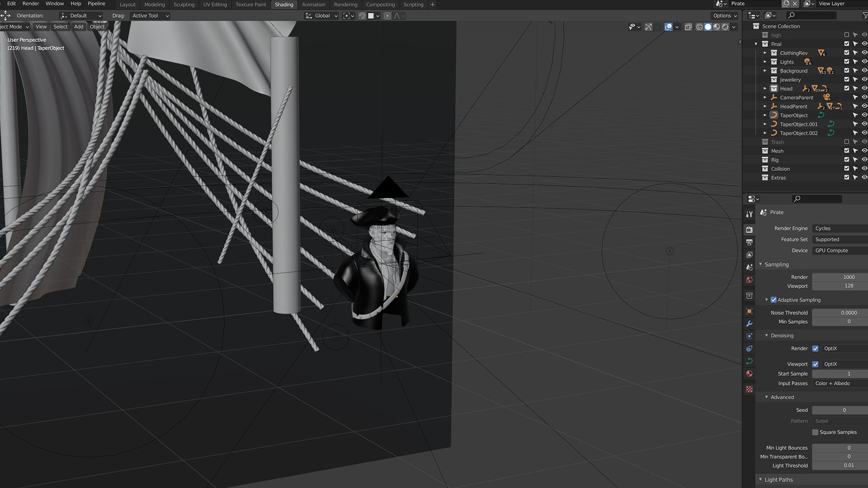Viewport: 868px width, 488px height.
Task: Open the Options popover in viewport
Action: pyautogui.click(x=725, y=16)
